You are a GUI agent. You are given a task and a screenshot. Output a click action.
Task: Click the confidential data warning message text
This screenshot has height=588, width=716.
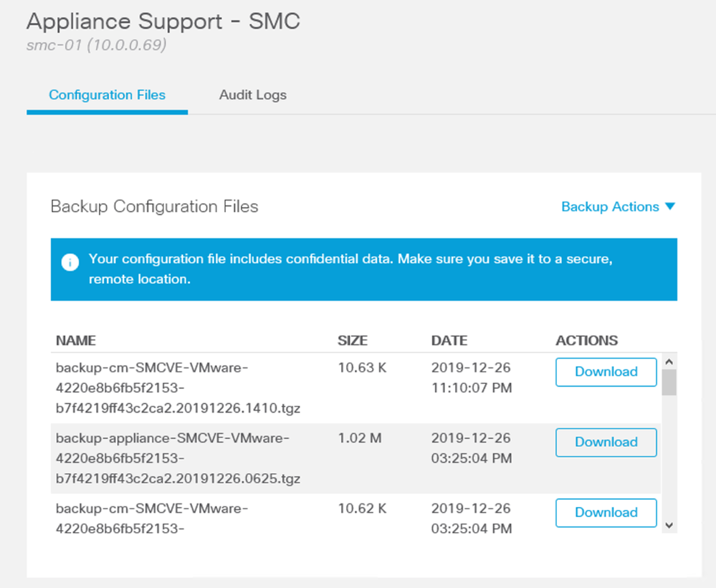click(x=350, y=269)
